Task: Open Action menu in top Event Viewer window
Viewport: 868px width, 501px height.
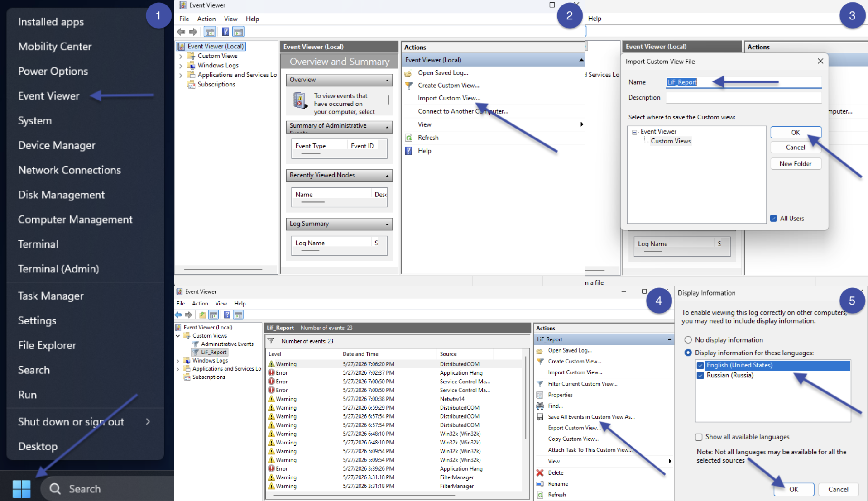Action: (x=206, y=19)
